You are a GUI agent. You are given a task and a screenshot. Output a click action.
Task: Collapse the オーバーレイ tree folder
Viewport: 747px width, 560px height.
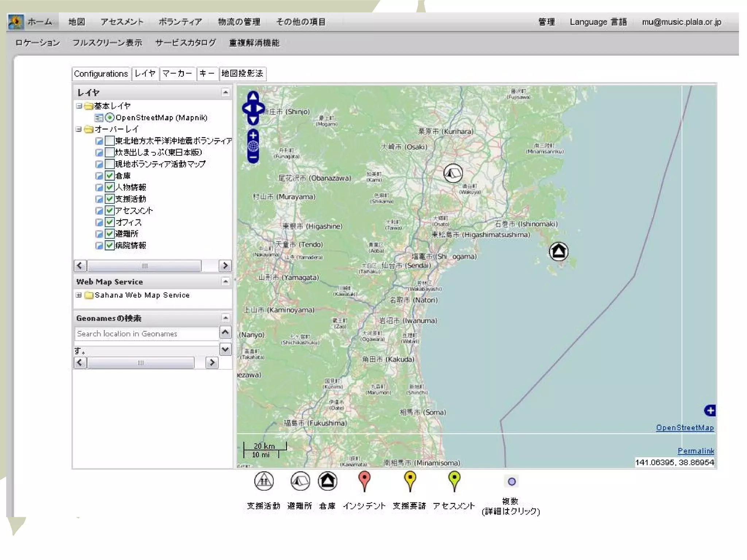coord(78,129)
